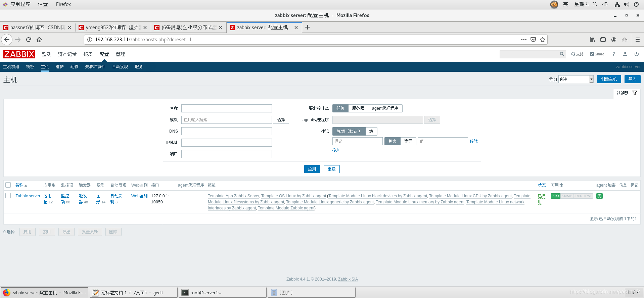Select 'agent代理程序' monitored-by option
Screen dimensions: 644x298
[385, 108]
